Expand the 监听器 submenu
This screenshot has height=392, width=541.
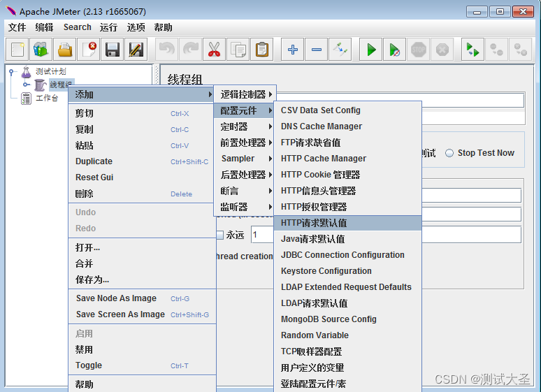pos(245,207)
